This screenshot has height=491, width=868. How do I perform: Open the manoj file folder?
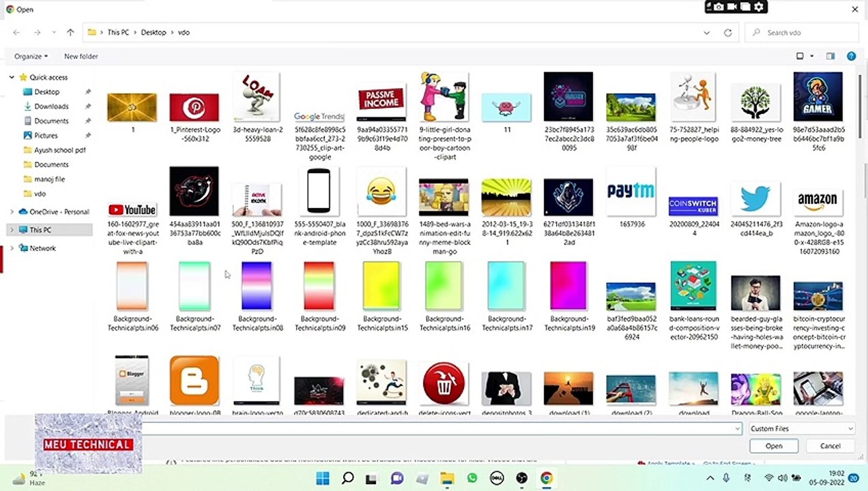click(49, 179)
